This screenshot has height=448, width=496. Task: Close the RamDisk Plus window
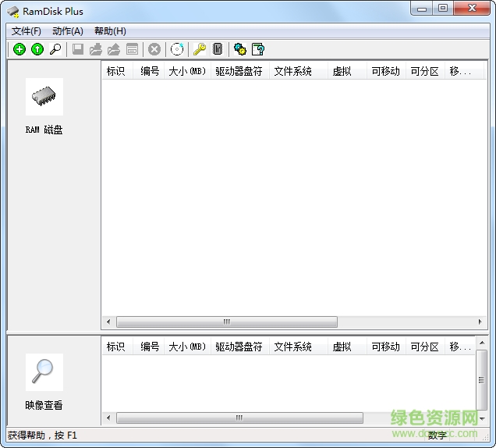(472, 9)
